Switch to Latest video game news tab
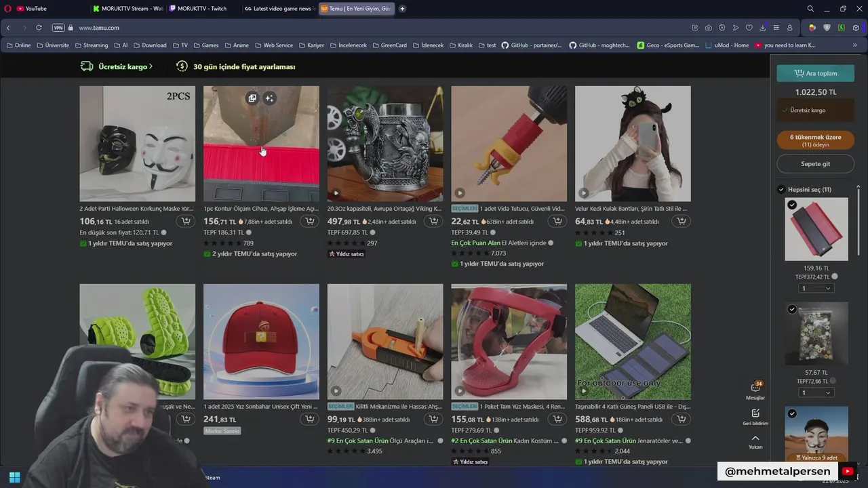 [x=279, y=9]
